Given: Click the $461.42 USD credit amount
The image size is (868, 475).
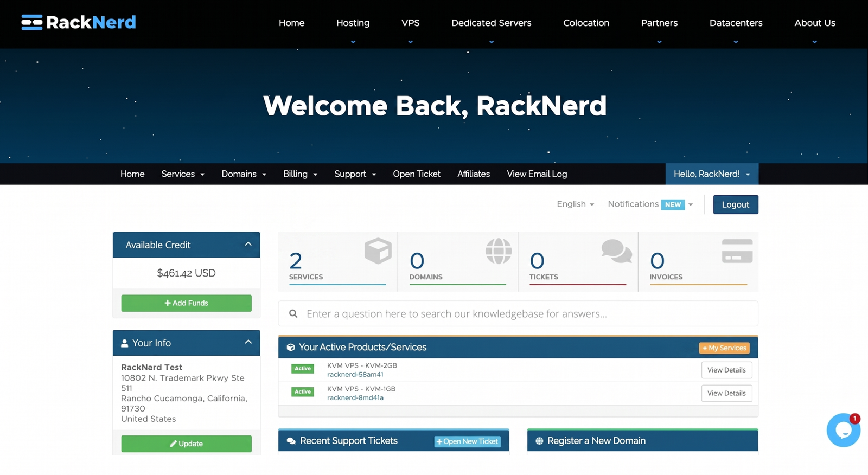Looking at the screenshot, I should (x=186, y=273).
